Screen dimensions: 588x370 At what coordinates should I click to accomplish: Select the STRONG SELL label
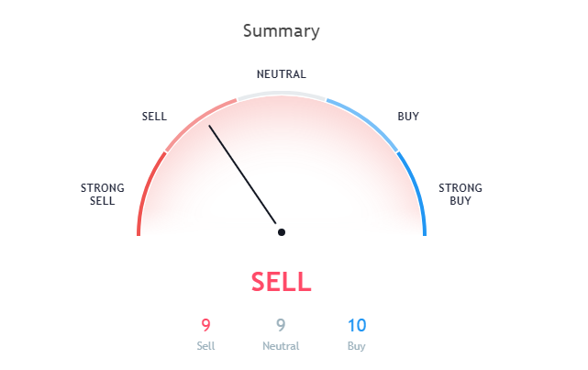[103, 194]
